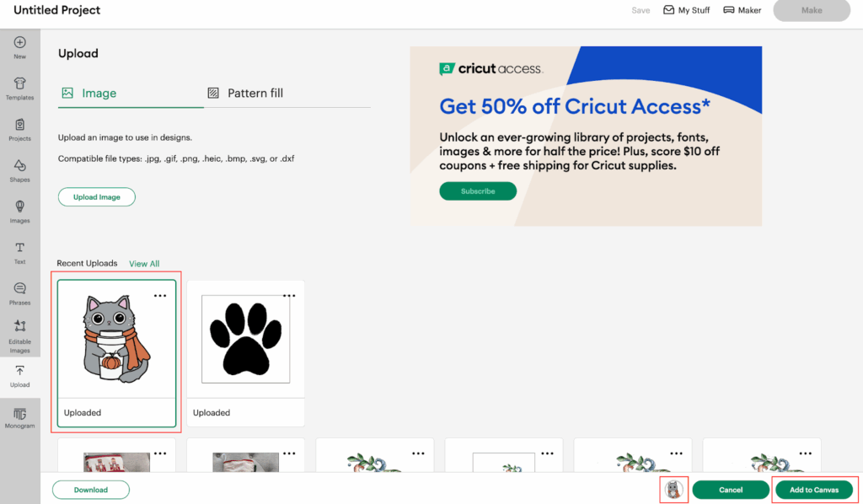Open the Monogram tool icon
The image size is (863, 504).
tap(19, 413)
